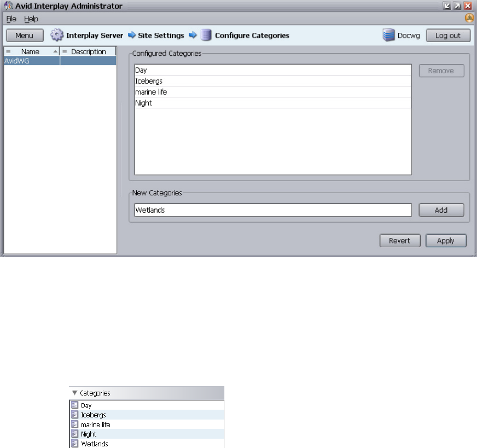The width and height of the screenshot is (477, 448).
Task: Select marine life in Configured Categories
Action: 273,92
